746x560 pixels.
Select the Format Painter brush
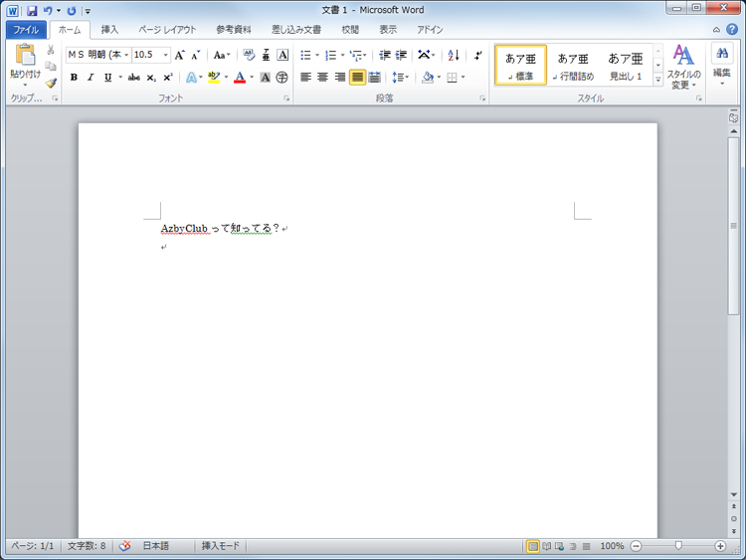pyautogui.click(x=51, y=83)
